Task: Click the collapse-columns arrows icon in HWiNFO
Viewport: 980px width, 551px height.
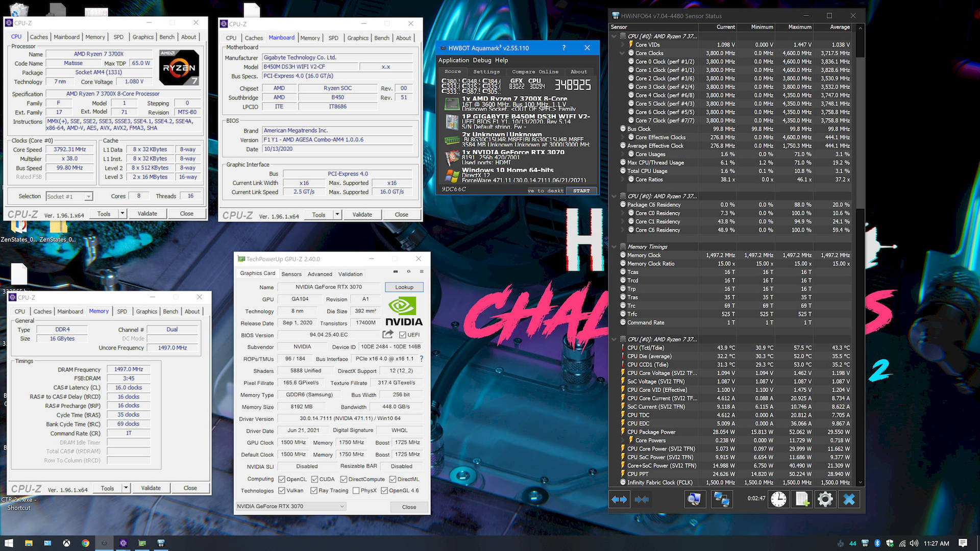Action: pos(642,499)
